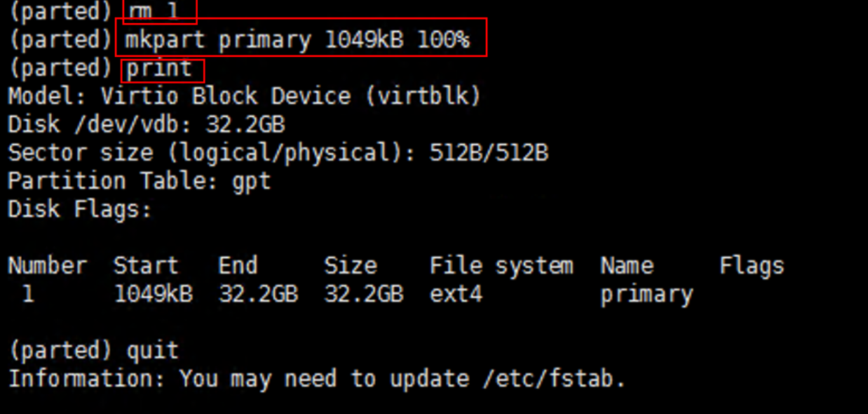Click the 'Disk Flags:' line
This screenshot has width=868, height=414.
[80, 208]
